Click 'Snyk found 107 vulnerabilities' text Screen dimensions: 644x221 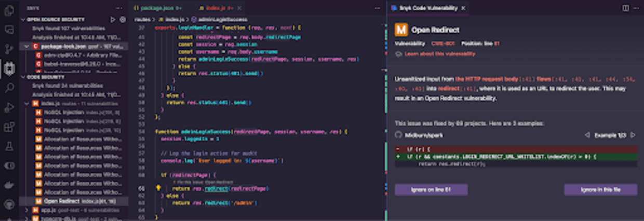click(68, 28)
